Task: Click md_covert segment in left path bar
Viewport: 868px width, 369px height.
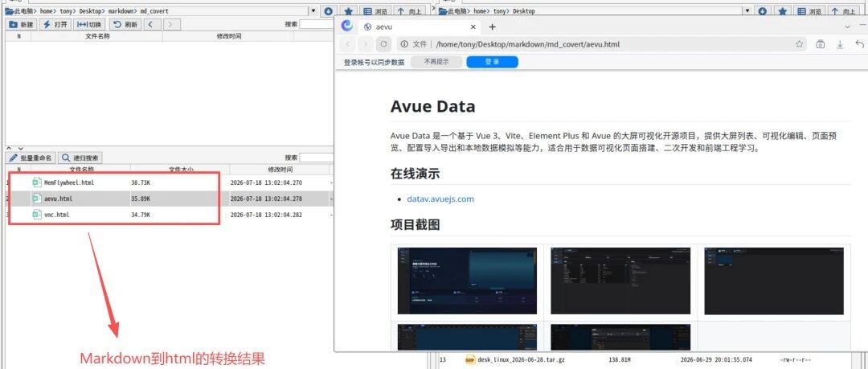Action: 155,11
